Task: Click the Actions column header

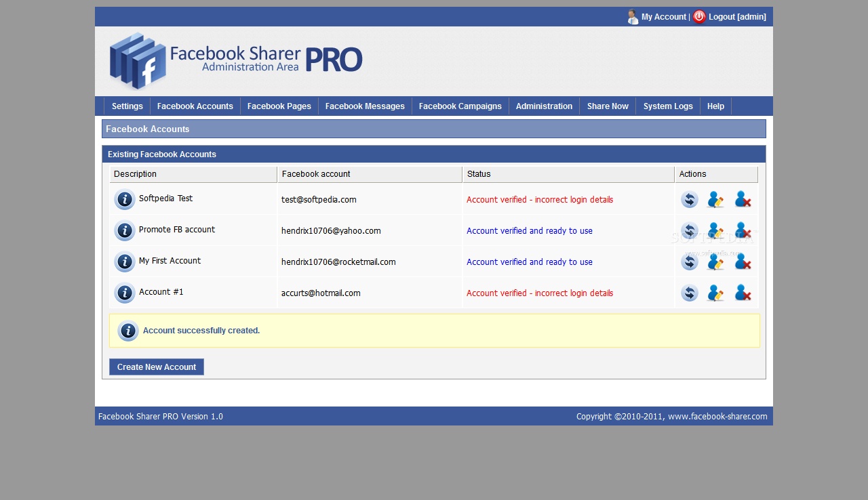Action: 717,174
